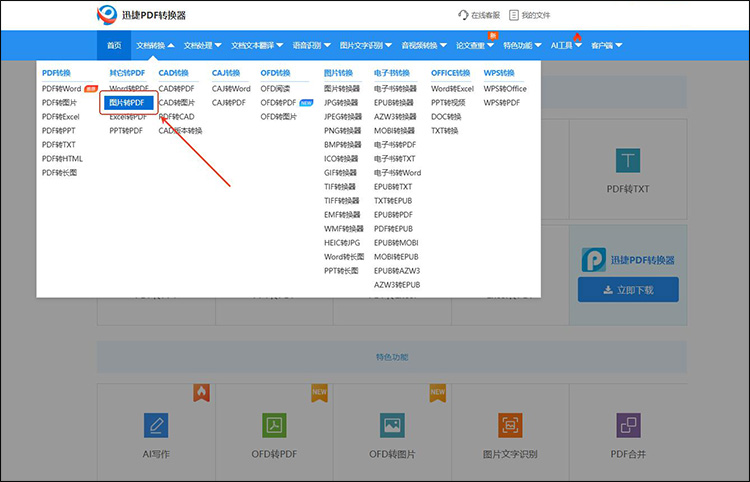Viewport: 750px width, 482px height.
Task: Click the AI写作 pencil icon
Action: click(156, 425)
